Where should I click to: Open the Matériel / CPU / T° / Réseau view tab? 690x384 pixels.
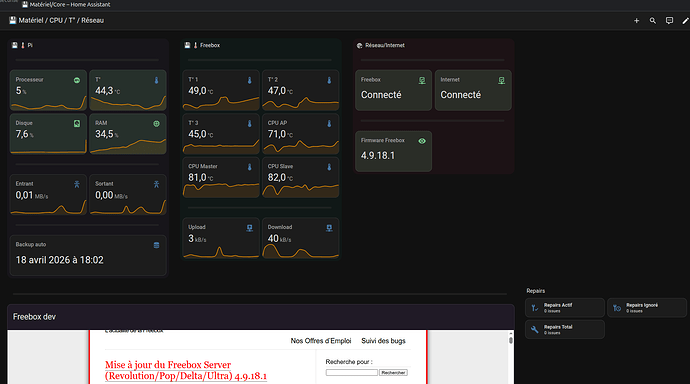click(x=56, y=21)
